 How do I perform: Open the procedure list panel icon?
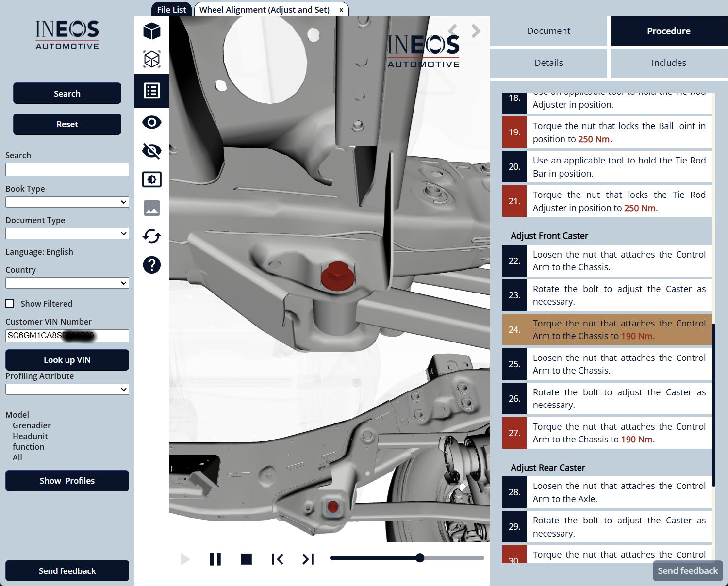152,91
